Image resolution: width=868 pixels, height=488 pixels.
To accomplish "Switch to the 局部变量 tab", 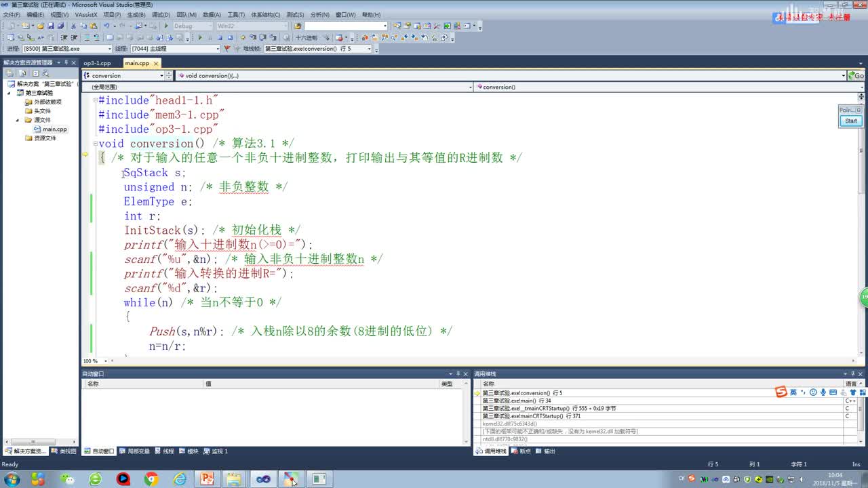I will point(134,451).
